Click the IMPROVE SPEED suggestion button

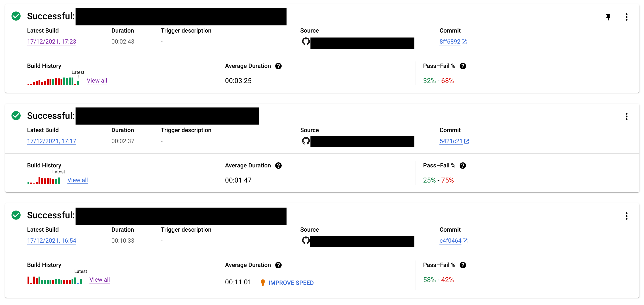click(x=291, y=283)
